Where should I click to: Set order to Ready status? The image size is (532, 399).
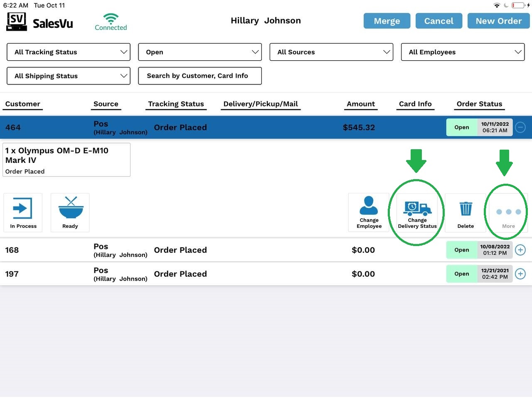click(x=70, y=212)
